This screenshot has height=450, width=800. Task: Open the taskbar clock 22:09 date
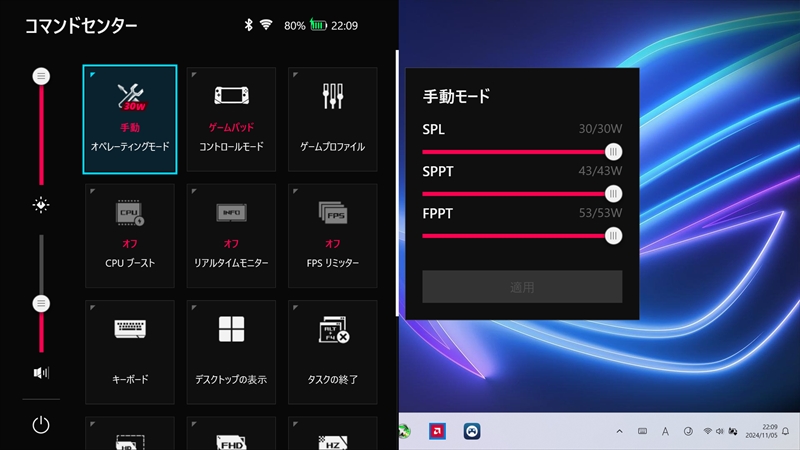coord(761,431)
